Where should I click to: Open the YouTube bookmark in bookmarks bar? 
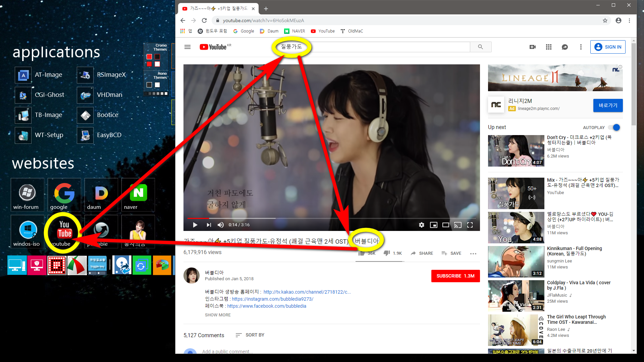(x=323, y=31)
